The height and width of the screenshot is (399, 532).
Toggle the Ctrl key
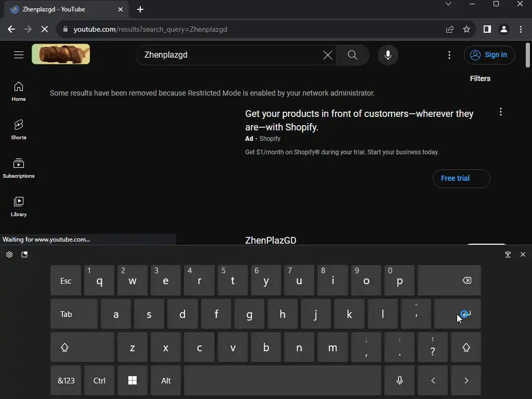tap(99, 380)
